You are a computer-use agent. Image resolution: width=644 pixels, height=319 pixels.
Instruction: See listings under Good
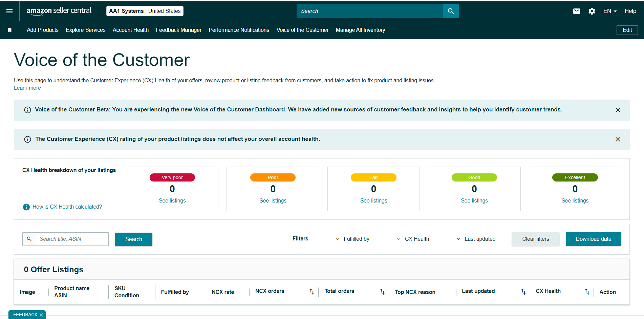pos(474,201)
